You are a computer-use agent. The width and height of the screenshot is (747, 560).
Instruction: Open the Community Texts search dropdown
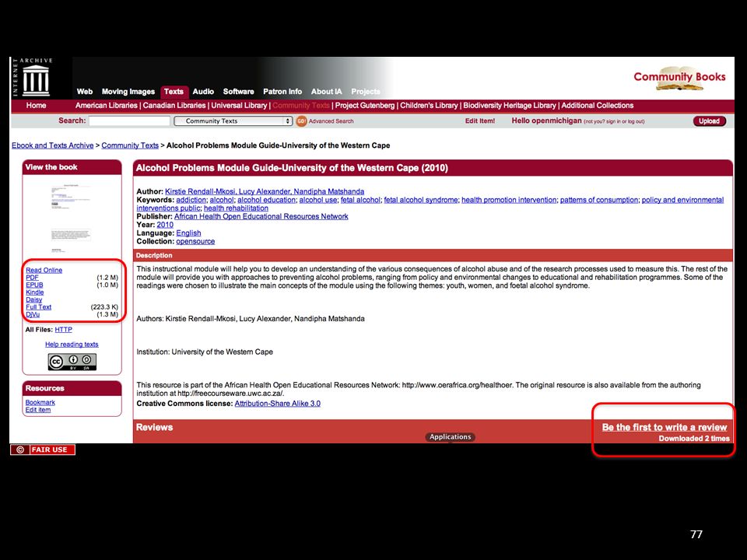click(x=233, y=121)
